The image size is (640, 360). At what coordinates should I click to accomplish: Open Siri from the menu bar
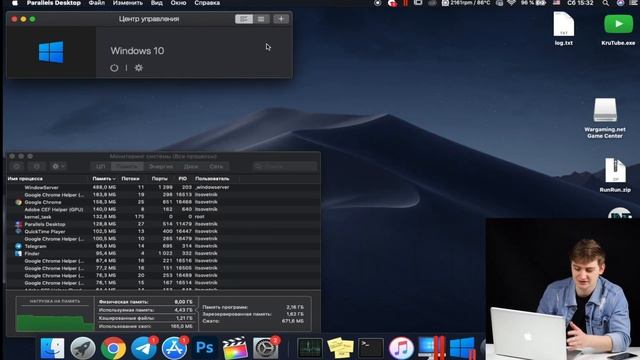[x=620, y=3]
